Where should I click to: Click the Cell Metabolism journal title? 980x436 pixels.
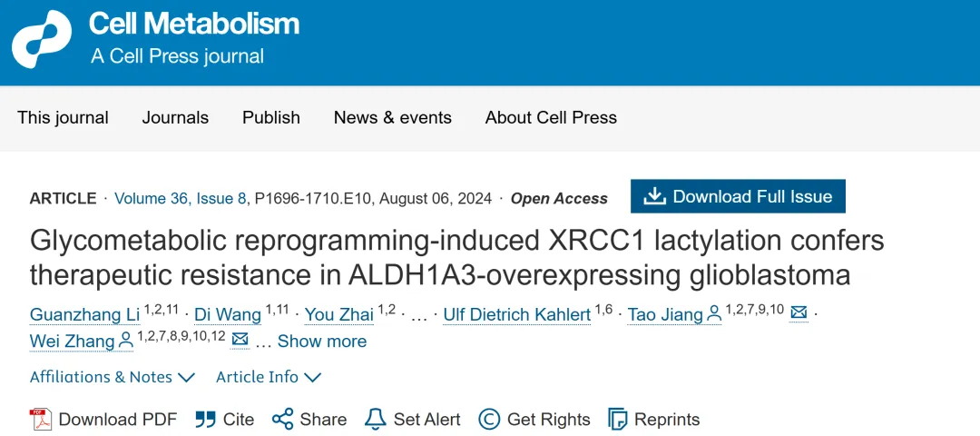194,25
